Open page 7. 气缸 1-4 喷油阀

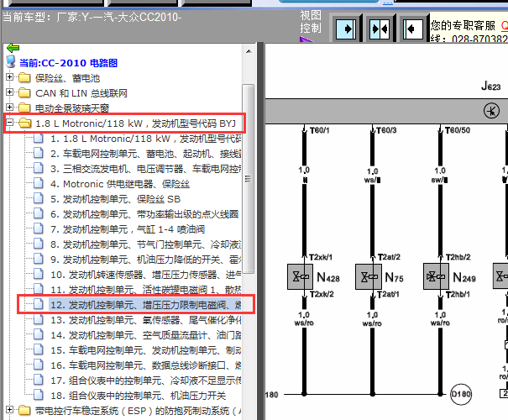[128, 229]
